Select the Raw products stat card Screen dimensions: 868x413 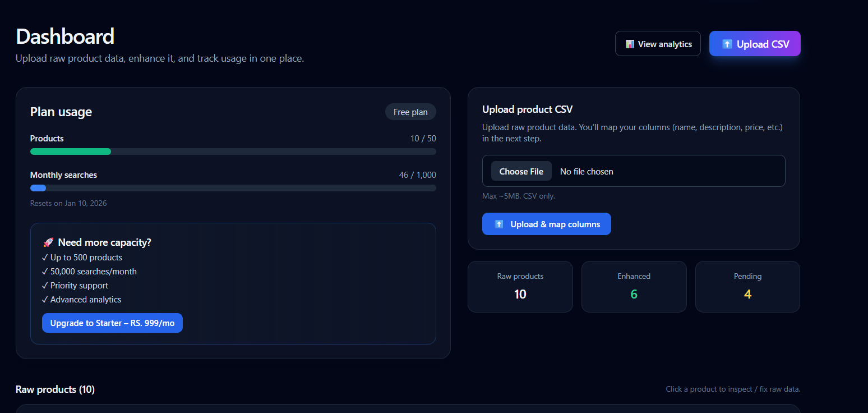coord(520,286)
